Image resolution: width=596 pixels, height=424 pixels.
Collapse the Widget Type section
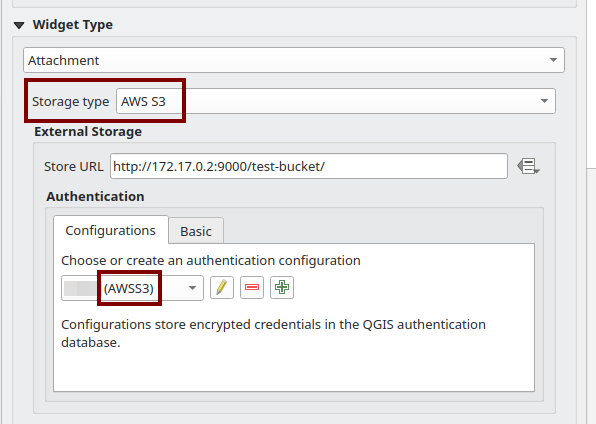pyautogui.click(x=19, y=25)
